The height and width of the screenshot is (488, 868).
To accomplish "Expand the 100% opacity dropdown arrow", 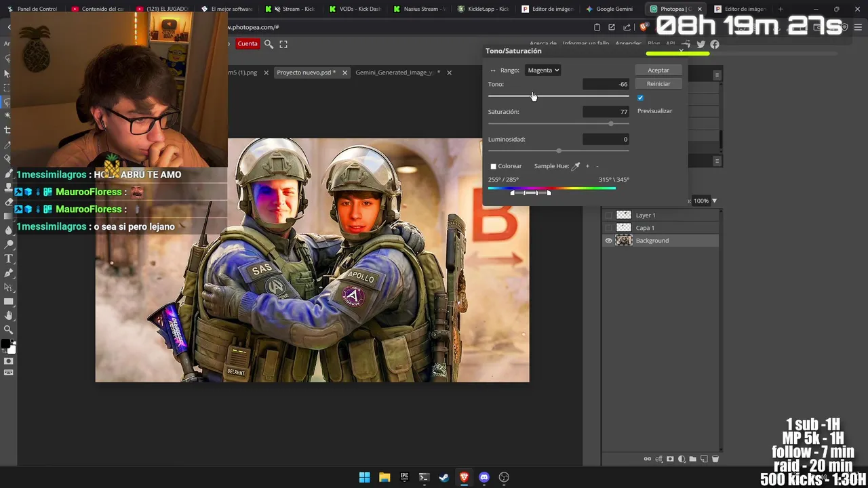I will tap(714, 201).
